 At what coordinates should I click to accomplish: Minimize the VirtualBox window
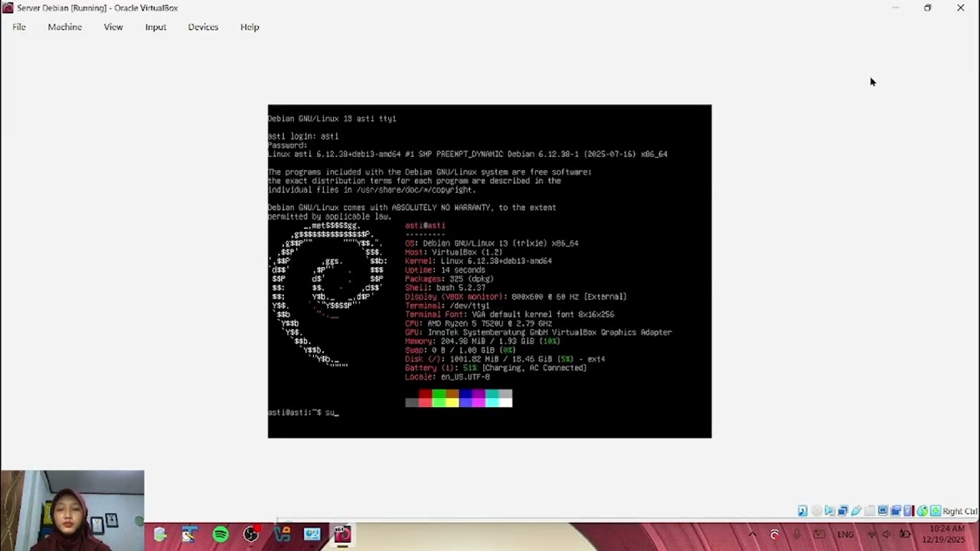(x=896, y=8)
